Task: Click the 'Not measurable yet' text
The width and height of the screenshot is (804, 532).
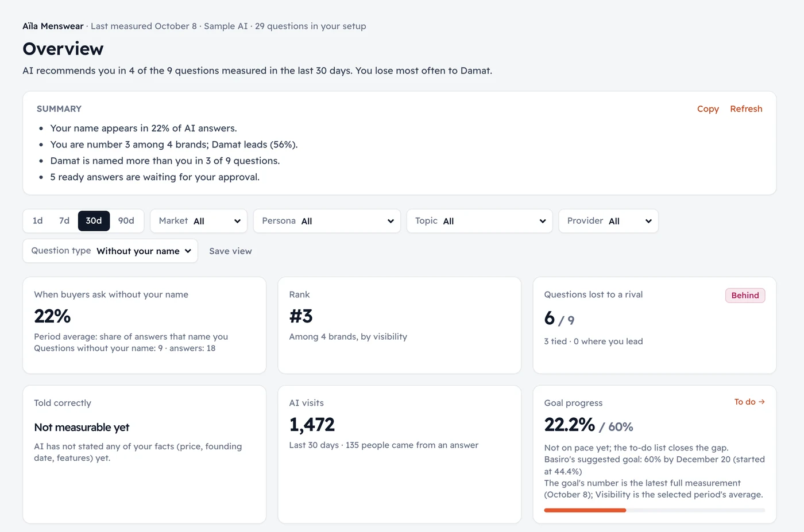Action: tap(82, 428)
